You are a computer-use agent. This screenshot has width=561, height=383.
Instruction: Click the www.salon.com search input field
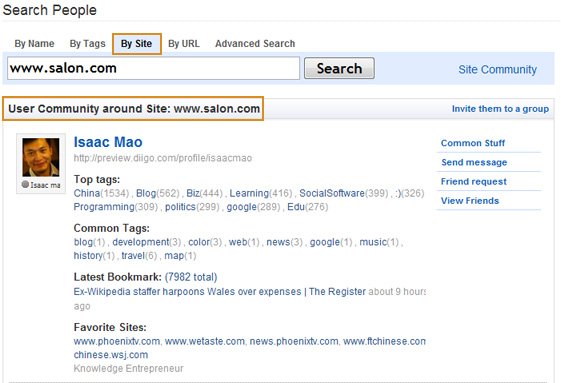point(153,68)
